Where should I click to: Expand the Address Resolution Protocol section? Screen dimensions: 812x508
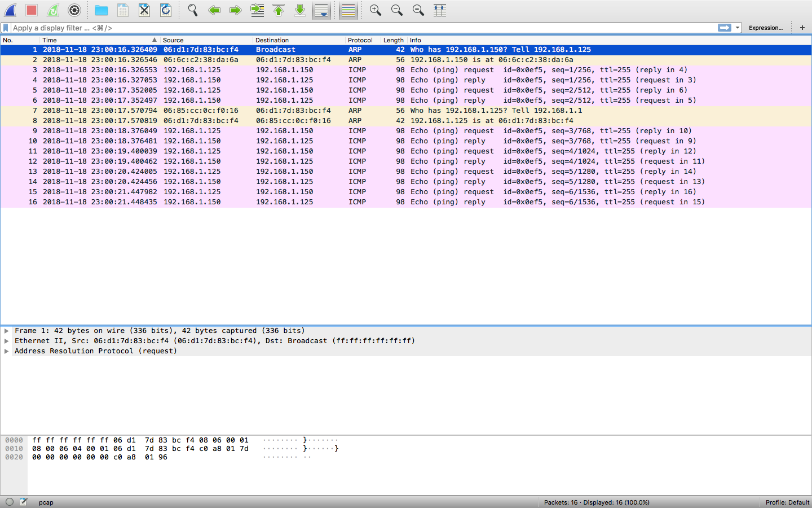tap(7, 351)
